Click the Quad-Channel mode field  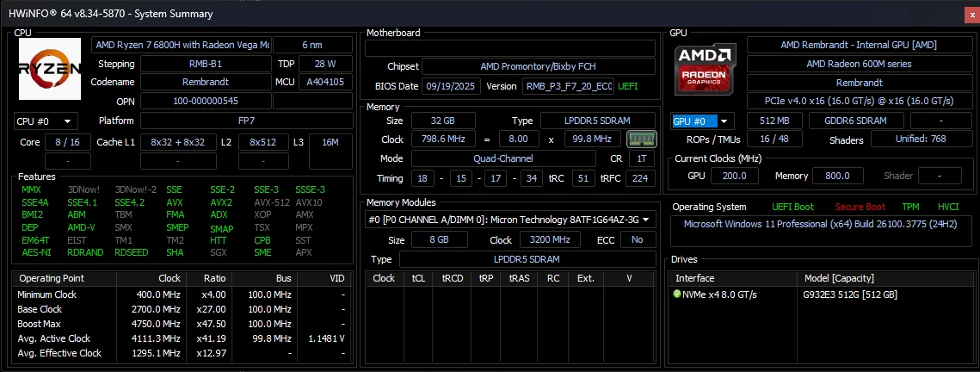[503, 158]
